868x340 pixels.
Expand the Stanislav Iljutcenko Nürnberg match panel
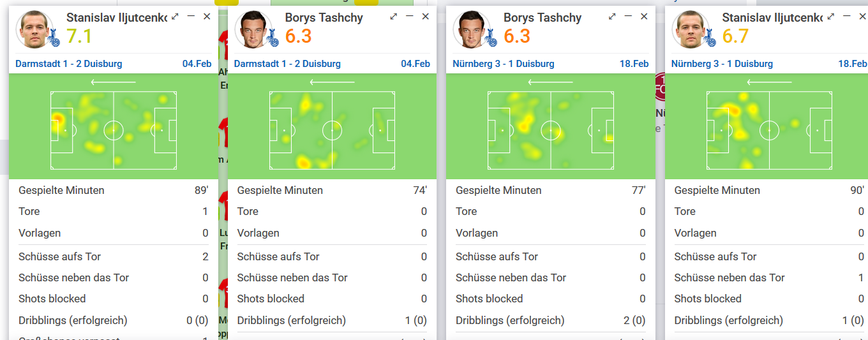(831, 17)
